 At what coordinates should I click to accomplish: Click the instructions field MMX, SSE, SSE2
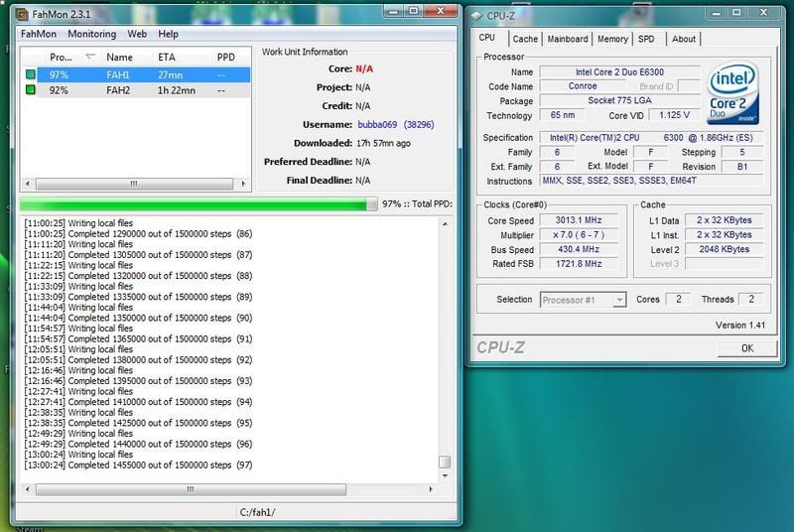coord(651,181)
